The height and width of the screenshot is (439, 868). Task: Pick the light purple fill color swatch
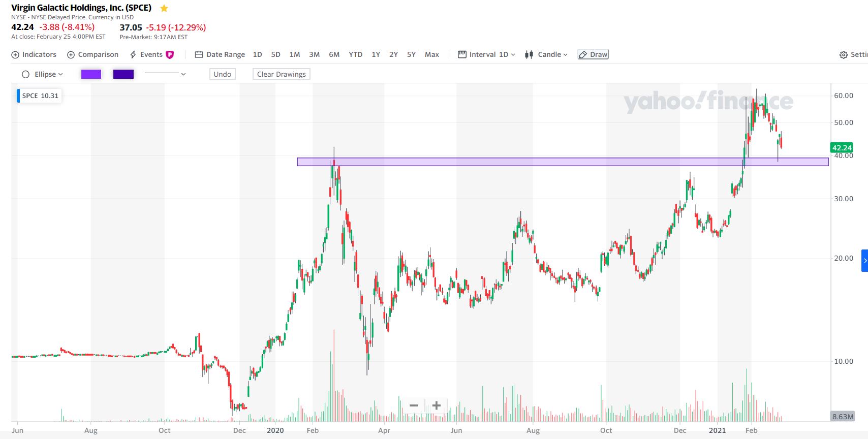click(x=91, y=74)
